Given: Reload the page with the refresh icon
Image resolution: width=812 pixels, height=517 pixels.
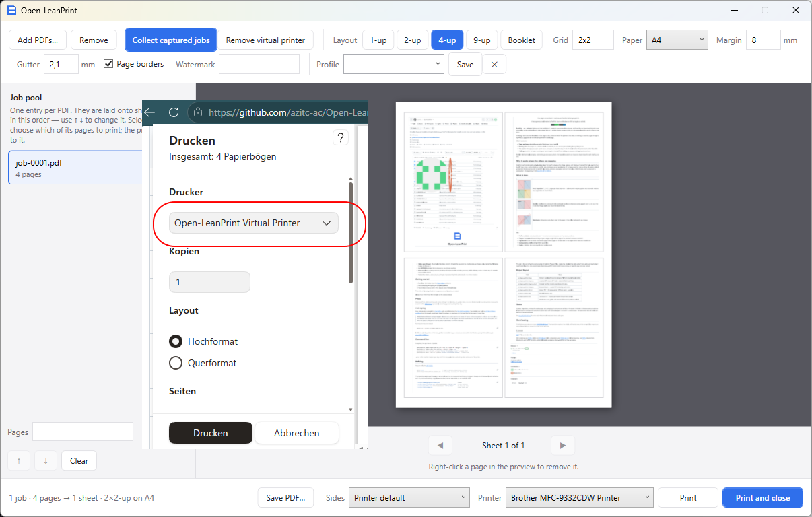Looking at the screenshot, I should point(174,112).
